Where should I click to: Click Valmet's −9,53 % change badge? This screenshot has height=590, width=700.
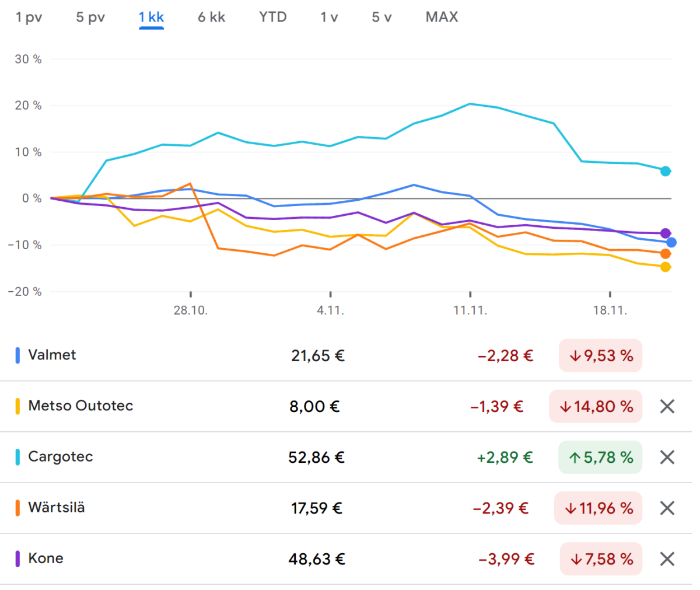point(600,355)
